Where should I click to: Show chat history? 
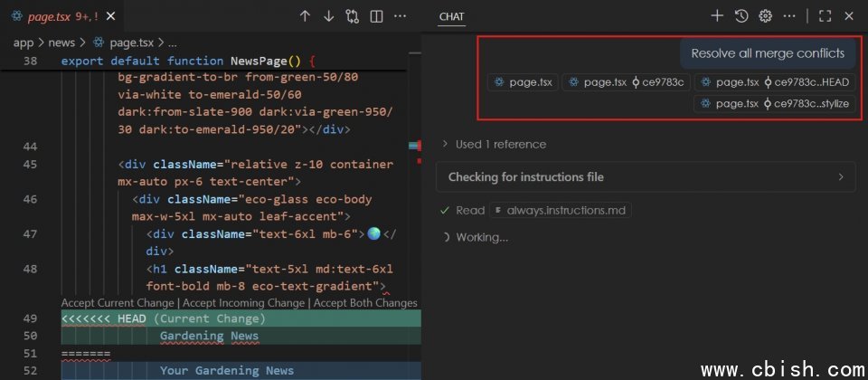(x=741, y=15)
